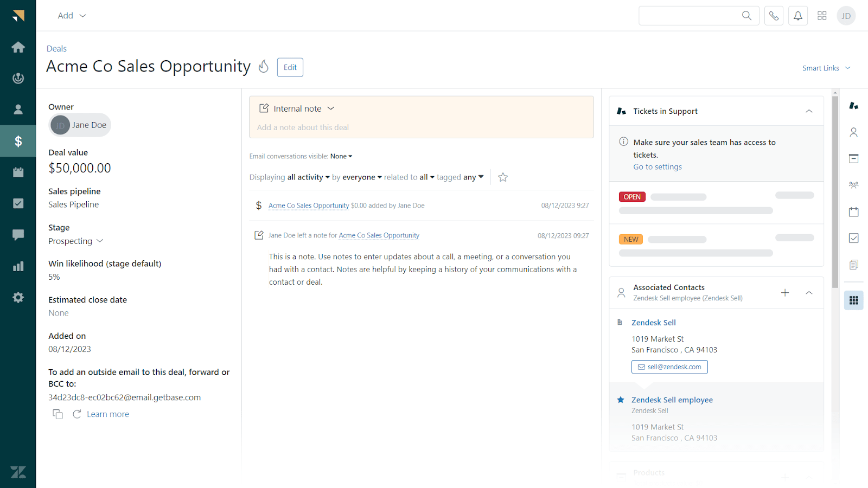The height and width of the screenshot is (488, 868).
Task: Open the Add dropdown menu
Action: tap(71, 15)
